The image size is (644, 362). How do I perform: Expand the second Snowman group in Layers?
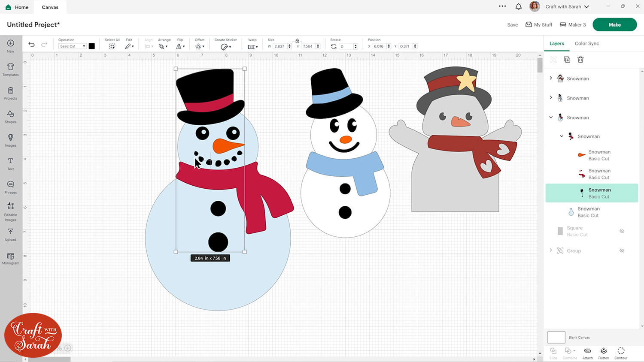(551, 98)
